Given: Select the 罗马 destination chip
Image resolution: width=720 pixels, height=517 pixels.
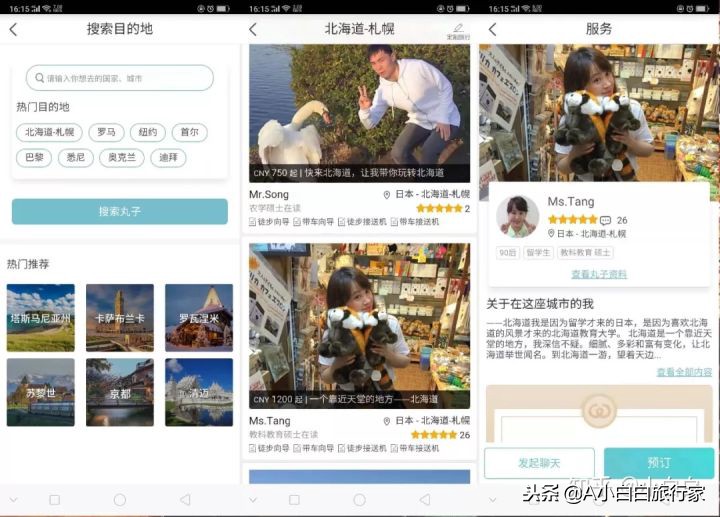Looking at the screenshot, I should (107, 132).
